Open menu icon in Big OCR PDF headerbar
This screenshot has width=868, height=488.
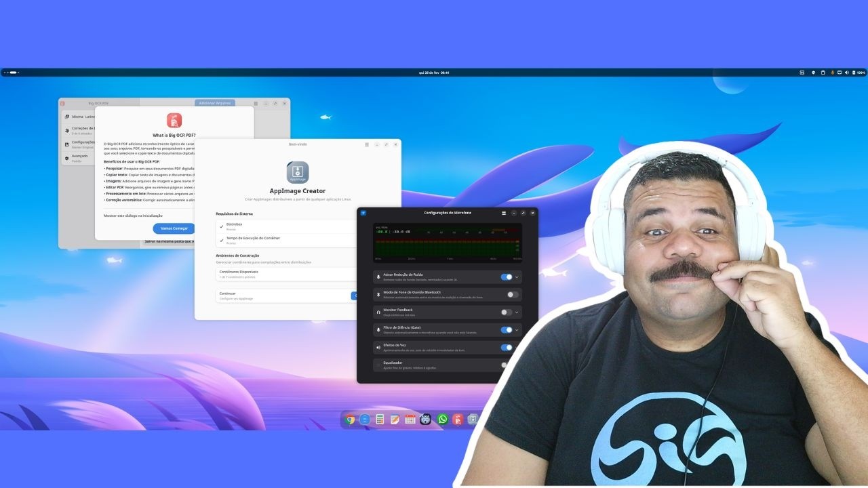[256, 103]
